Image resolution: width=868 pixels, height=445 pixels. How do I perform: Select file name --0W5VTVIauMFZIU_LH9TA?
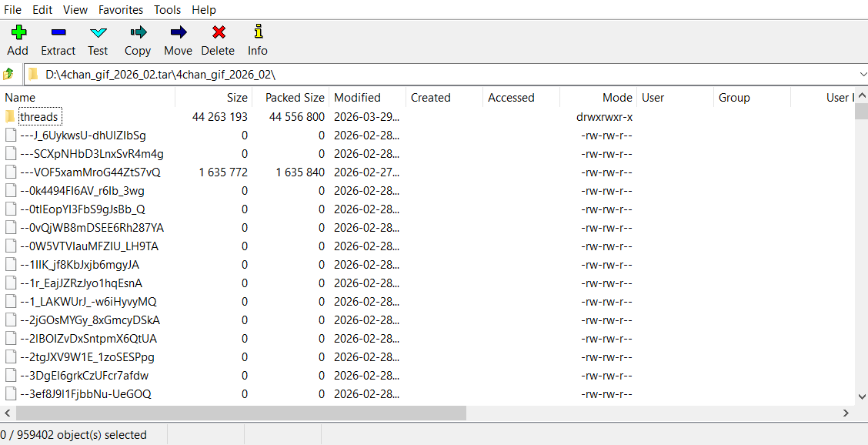[90, 246]
